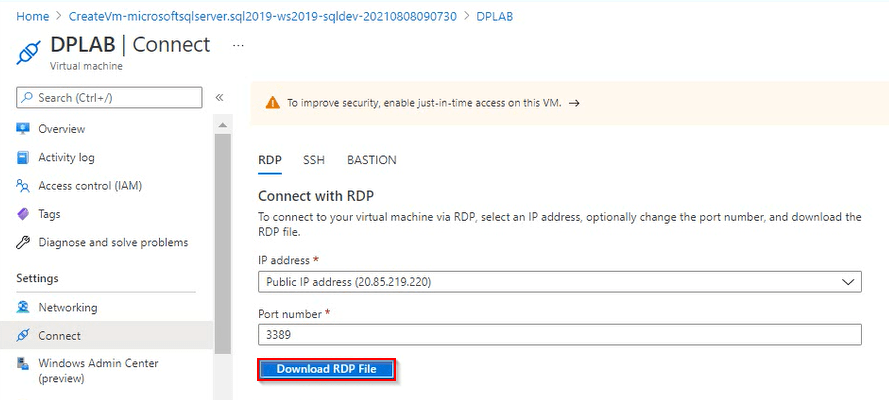Click the sidebar Search box
Screen dimensions: 889x400
[110, 97]
